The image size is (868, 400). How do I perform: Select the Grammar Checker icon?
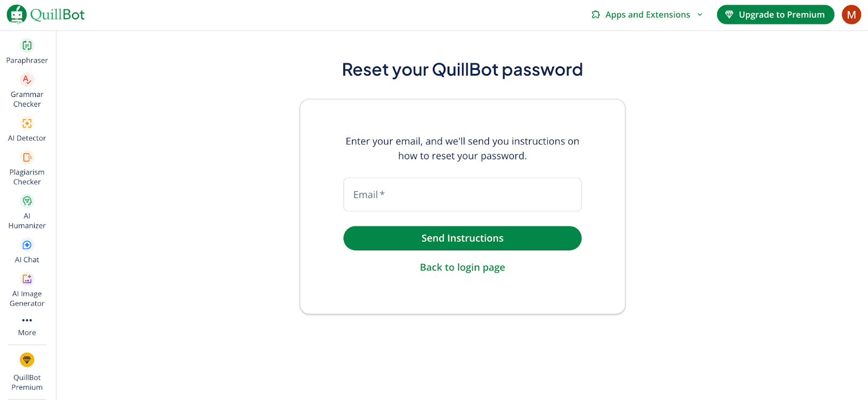[27, 80]
